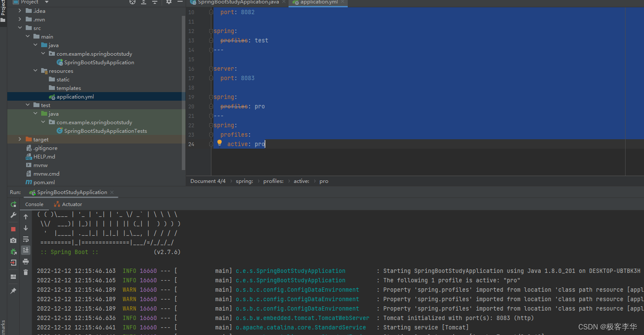This screenshot has width=644, height=335.
Task: Hide the Project panel with minus icon
Action: pyautogui.click(x=180, y=2)
